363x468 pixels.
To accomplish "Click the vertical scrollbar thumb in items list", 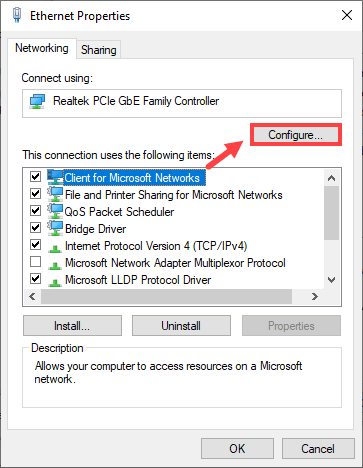I will click(x=331, y=213).
